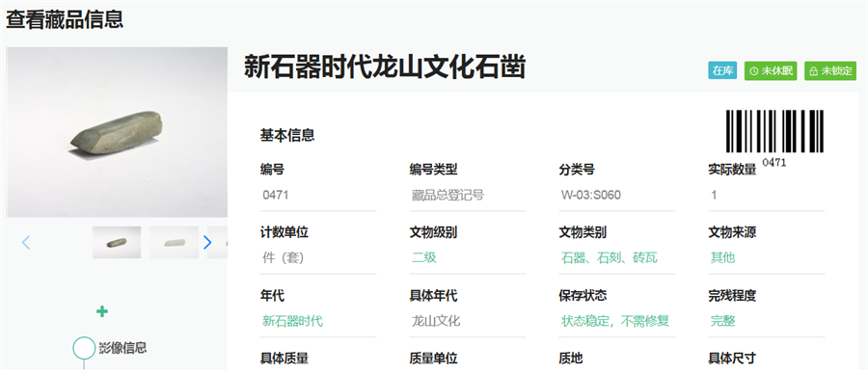Open the 完残程度 dropdown showing 完整

point(767,321)
